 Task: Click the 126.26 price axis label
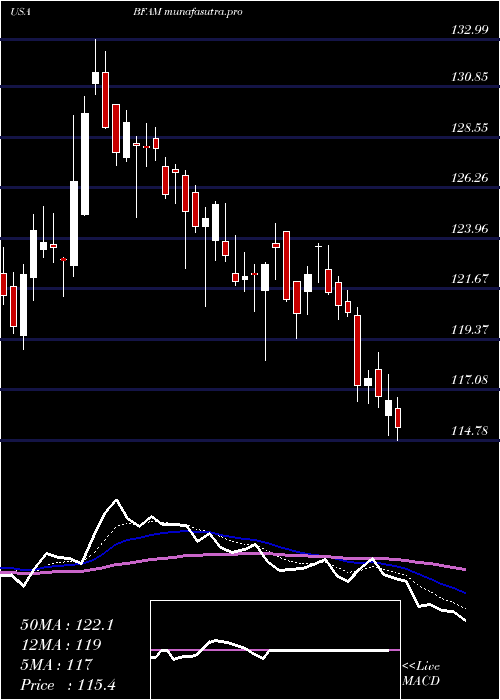click(x=470, y=178)
